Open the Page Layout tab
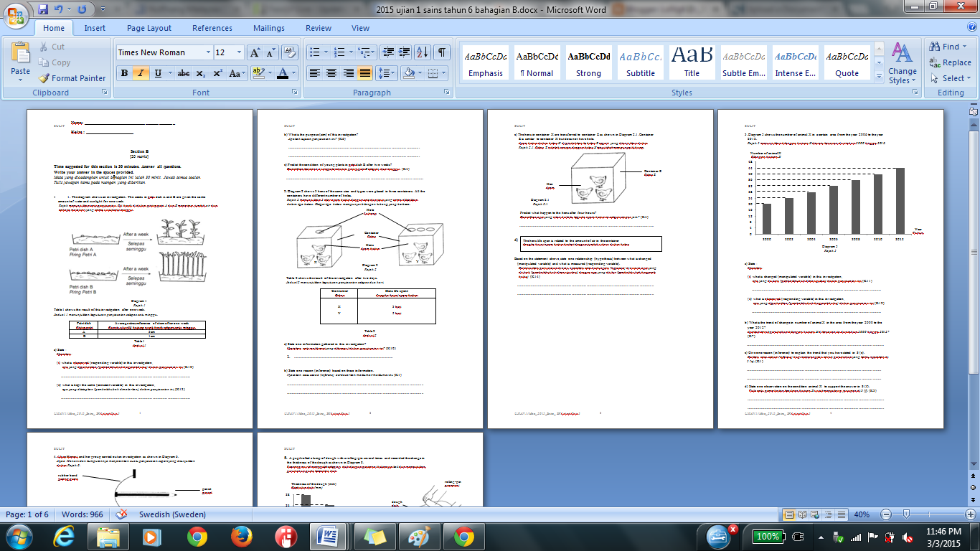980x551 pixels. (x=149, y=28)
